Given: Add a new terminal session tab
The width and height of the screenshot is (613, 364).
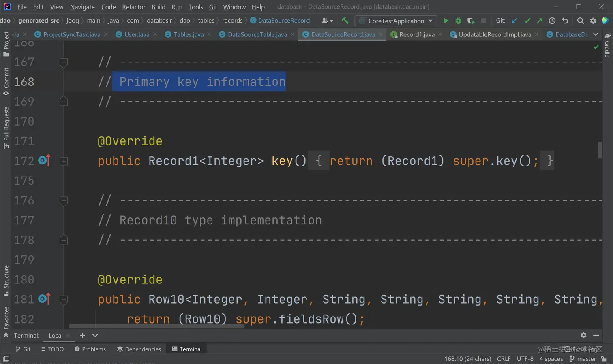Looking at the screenshot, I should [x=82, y=335].
